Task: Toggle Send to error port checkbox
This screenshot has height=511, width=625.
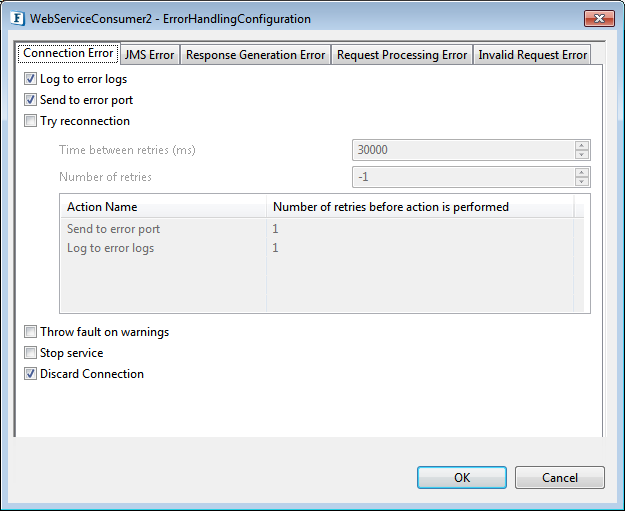Action: click(x=30, y=99)
